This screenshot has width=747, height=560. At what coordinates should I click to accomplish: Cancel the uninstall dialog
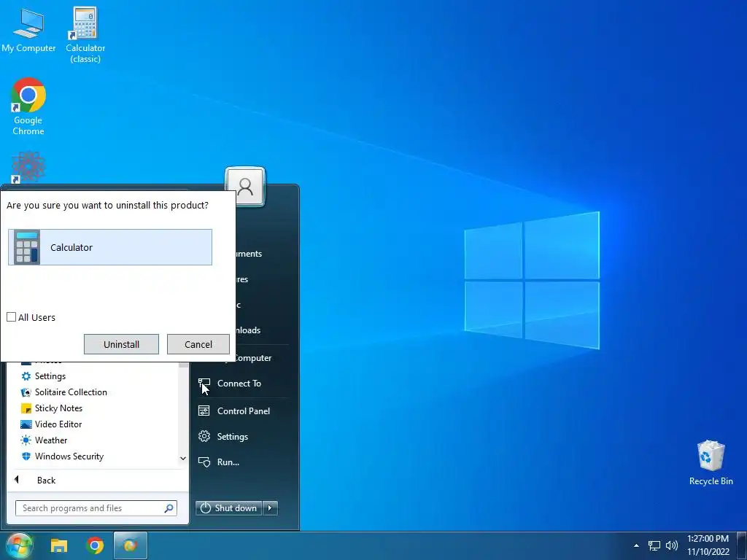198,344
